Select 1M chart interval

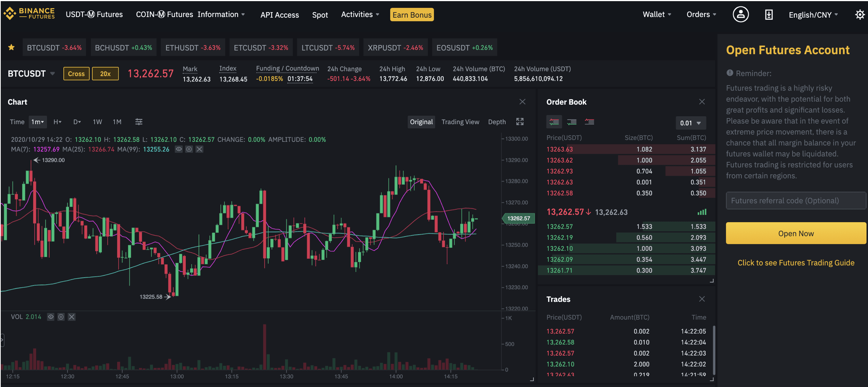point(117,122)
